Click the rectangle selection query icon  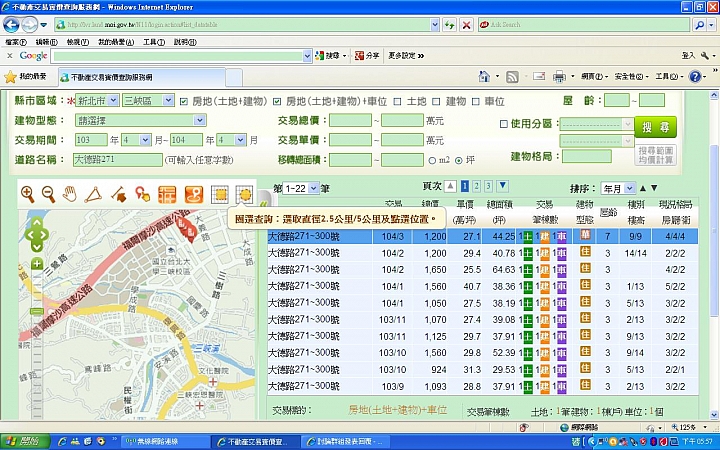coord(220,195)
